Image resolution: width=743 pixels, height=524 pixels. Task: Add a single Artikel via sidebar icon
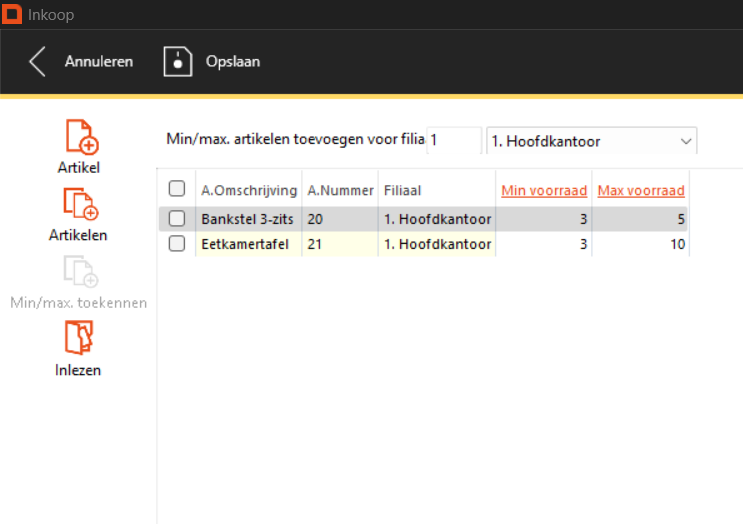[x=79, y=136]
